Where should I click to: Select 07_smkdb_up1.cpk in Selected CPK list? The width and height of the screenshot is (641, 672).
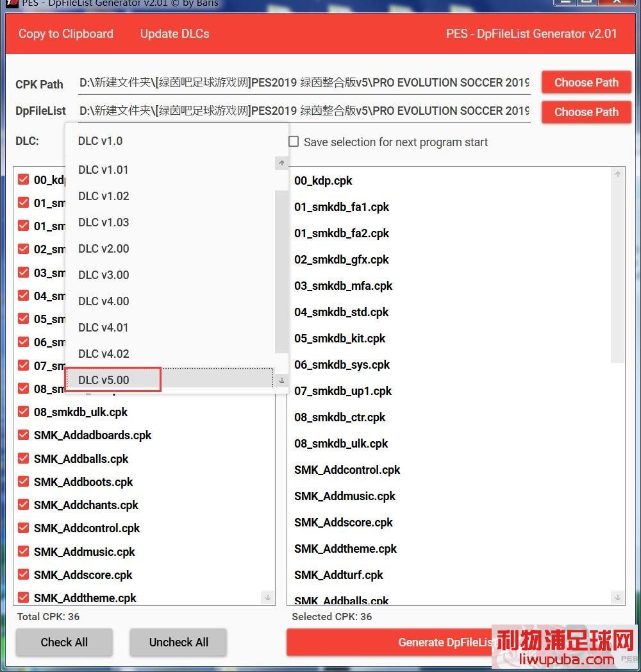[x=343, y=391]
